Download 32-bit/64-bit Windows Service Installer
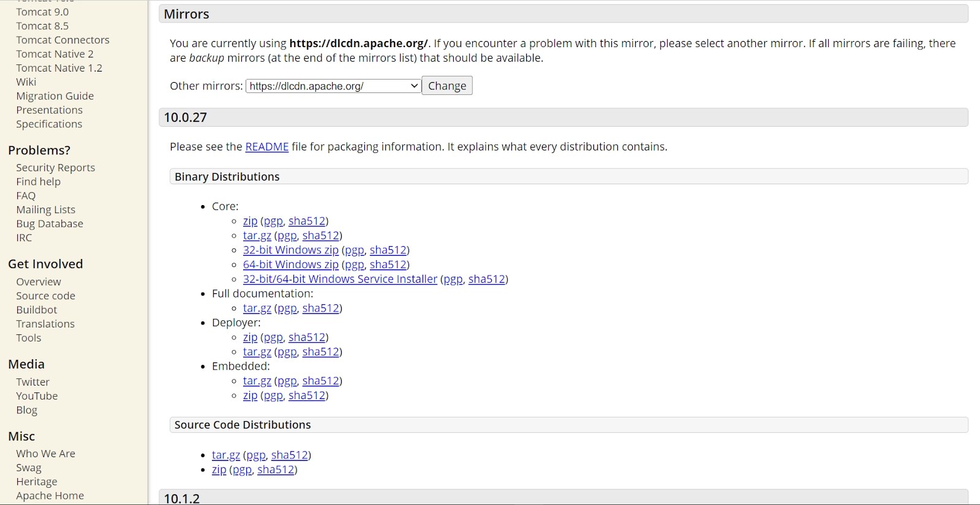 point(340,279)
